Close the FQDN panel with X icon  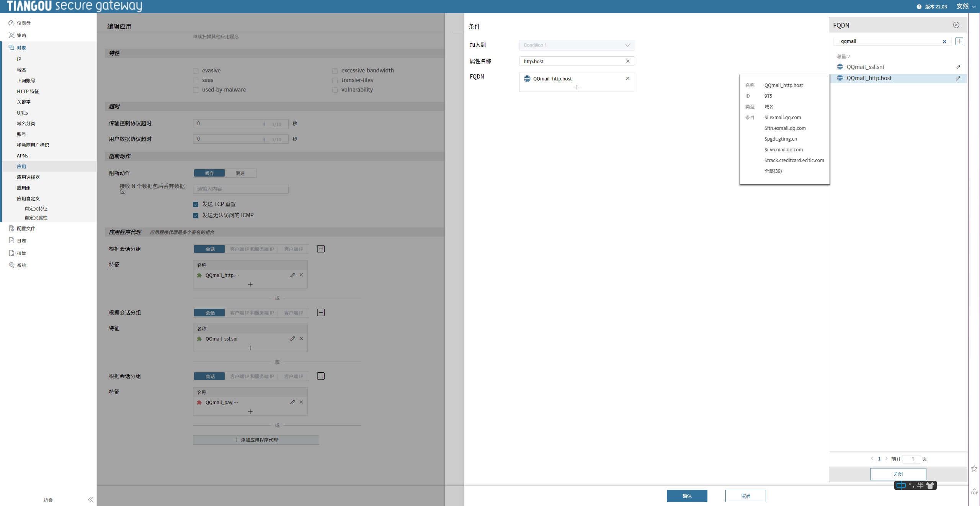956,25
